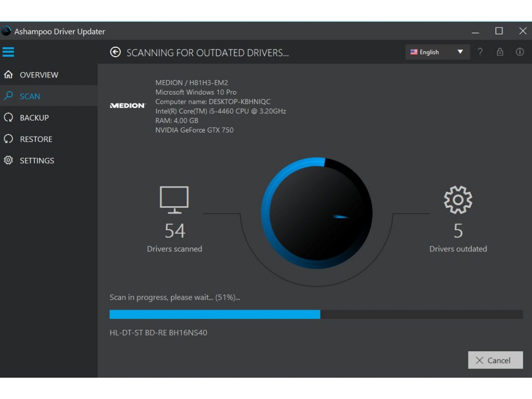Click the language dropdown arrow
This screenshot has width=532, height=399.
point(460,52)
